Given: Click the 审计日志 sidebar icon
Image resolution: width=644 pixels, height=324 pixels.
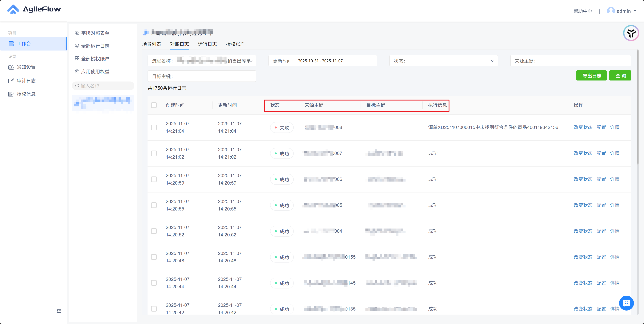Looking at the screenshot, I should point(11,81).
